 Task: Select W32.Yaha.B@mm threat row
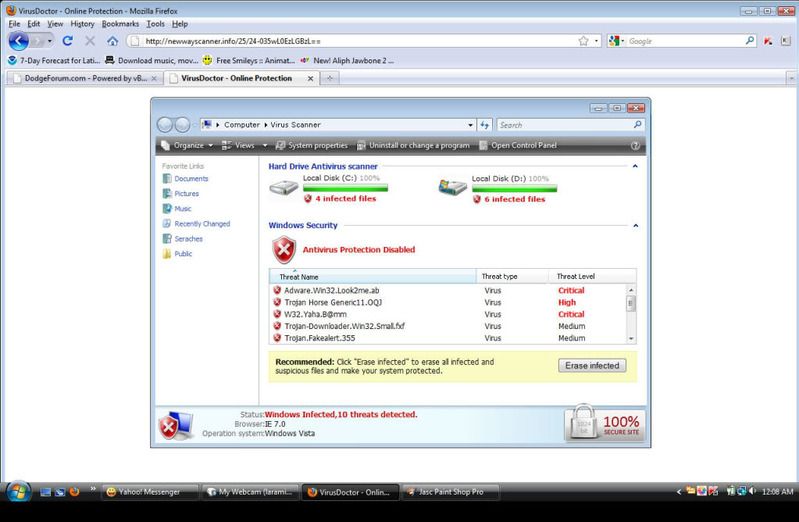(448, 314)
